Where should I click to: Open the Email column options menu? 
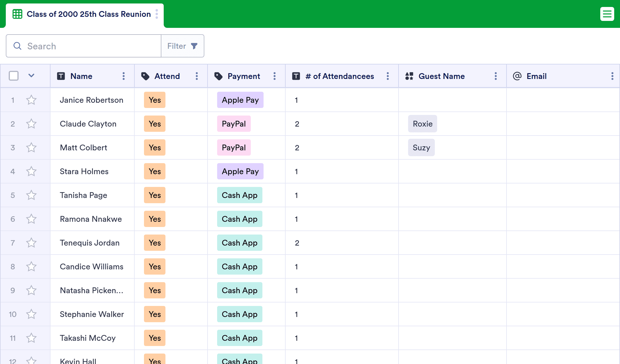tap(612, 76)
